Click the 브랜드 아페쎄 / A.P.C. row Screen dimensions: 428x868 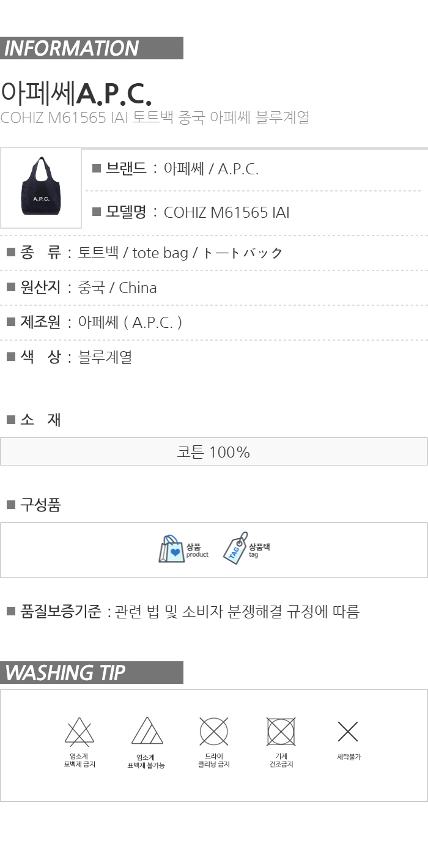pos(255,169)
